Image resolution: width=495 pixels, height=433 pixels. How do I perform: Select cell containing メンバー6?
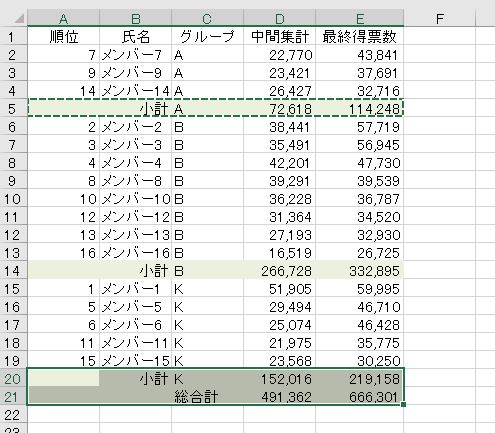tap(135, 325)
